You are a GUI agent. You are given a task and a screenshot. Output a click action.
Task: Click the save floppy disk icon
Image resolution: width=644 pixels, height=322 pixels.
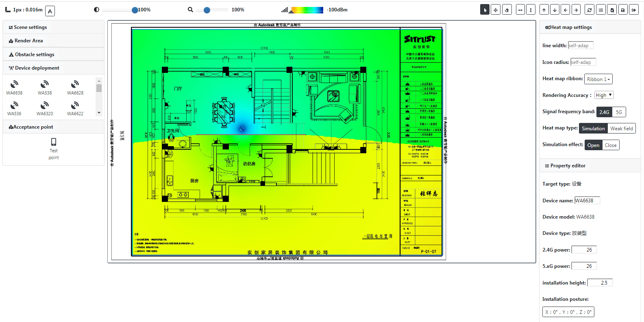point(623,10)
